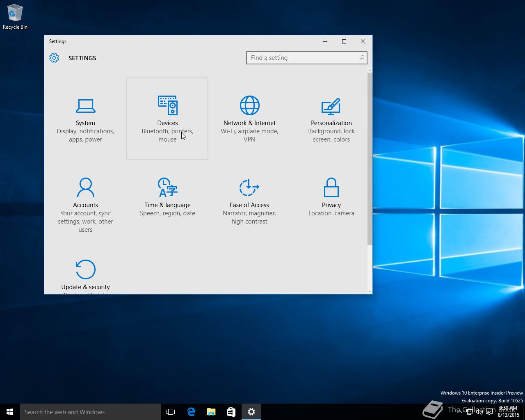Click the search magnifier in Find a setting
Image resolution: width=525 pixels, height=420 pixels.
click(361, 58)
